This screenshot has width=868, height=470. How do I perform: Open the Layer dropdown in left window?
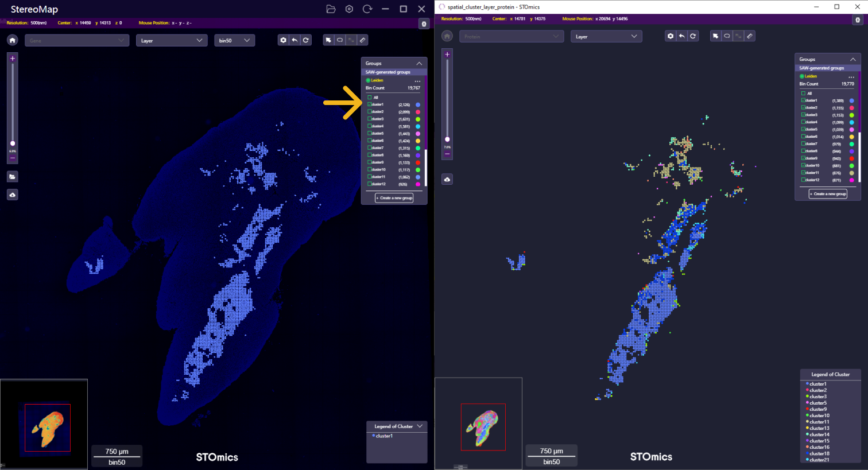tap(171, 41)
